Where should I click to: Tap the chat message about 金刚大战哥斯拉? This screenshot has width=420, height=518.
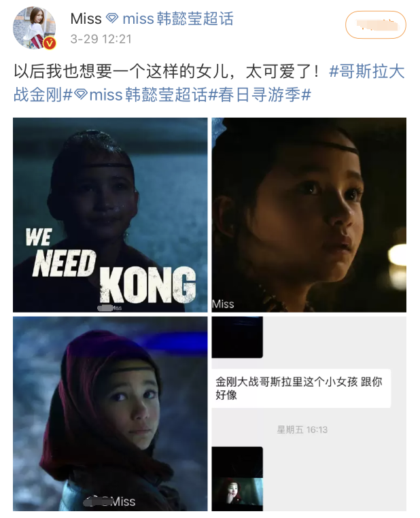[x=301, y=388]
